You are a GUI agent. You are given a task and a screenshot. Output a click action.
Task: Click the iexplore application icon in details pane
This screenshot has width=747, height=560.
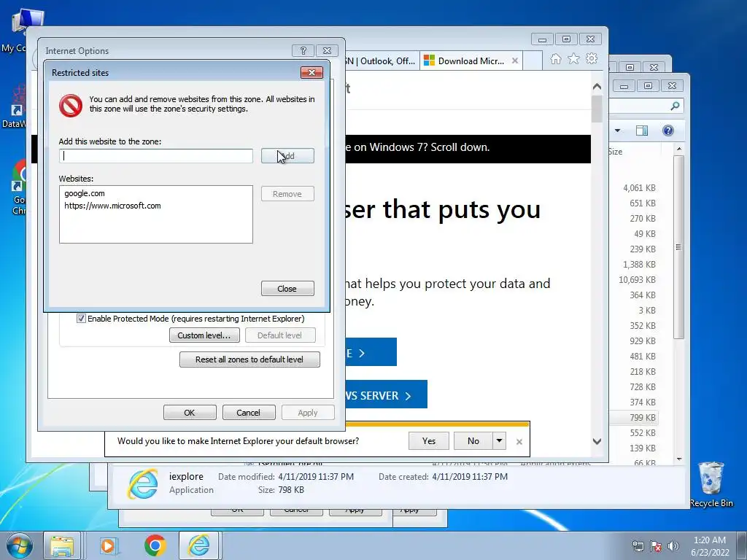(x=142, y=484)
